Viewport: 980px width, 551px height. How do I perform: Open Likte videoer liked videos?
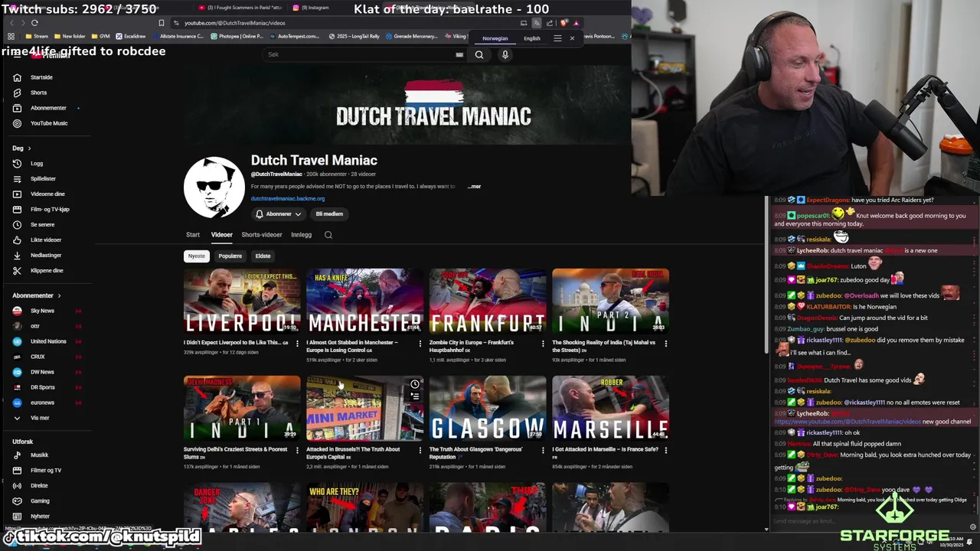click(45, 240)
